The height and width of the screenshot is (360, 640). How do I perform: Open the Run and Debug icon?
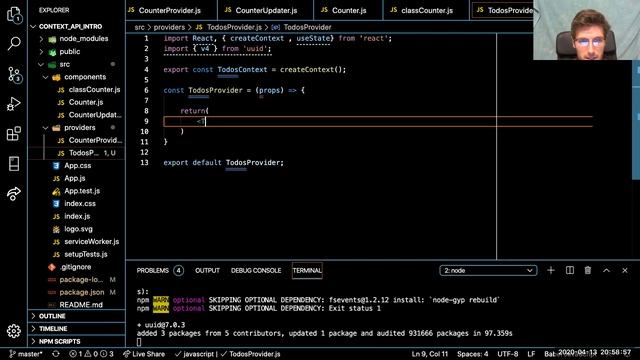pos(14,104)
